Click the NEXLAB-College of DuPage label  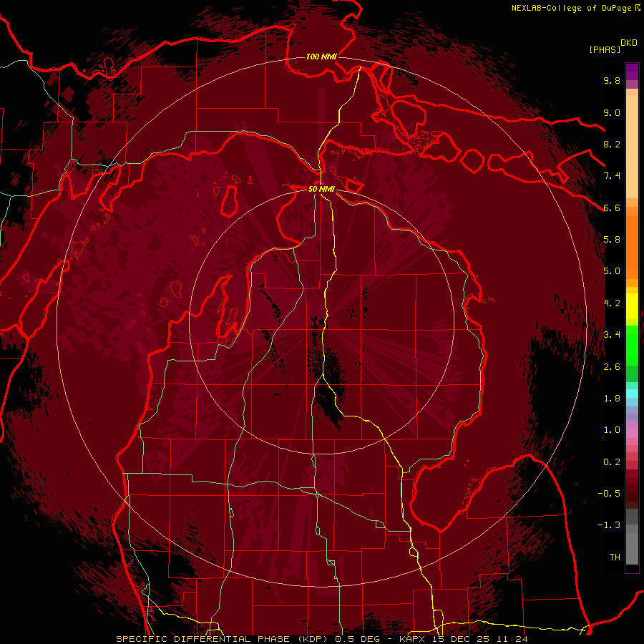pos(571,8)
